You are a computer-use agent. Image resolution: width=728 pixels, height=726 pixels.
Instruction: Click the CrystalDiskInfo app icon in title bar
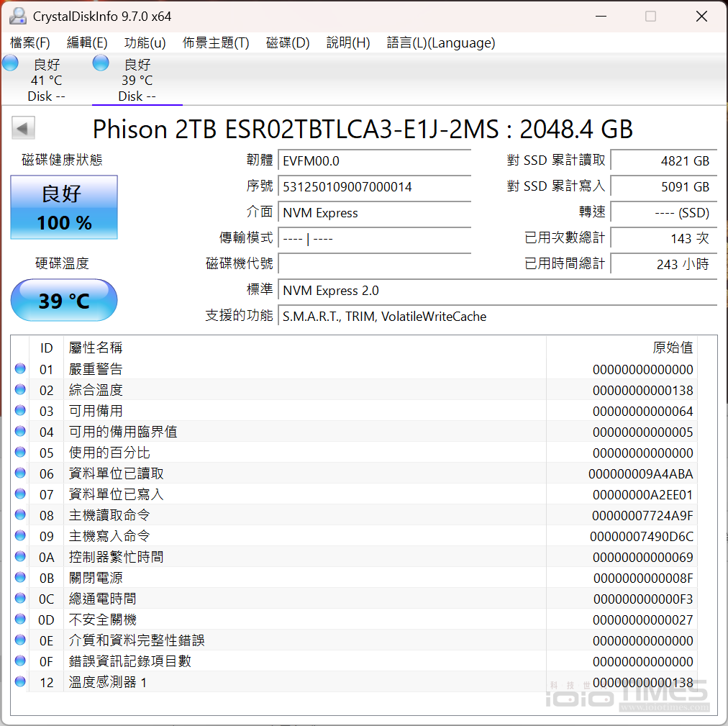click(x=18, y=17)
